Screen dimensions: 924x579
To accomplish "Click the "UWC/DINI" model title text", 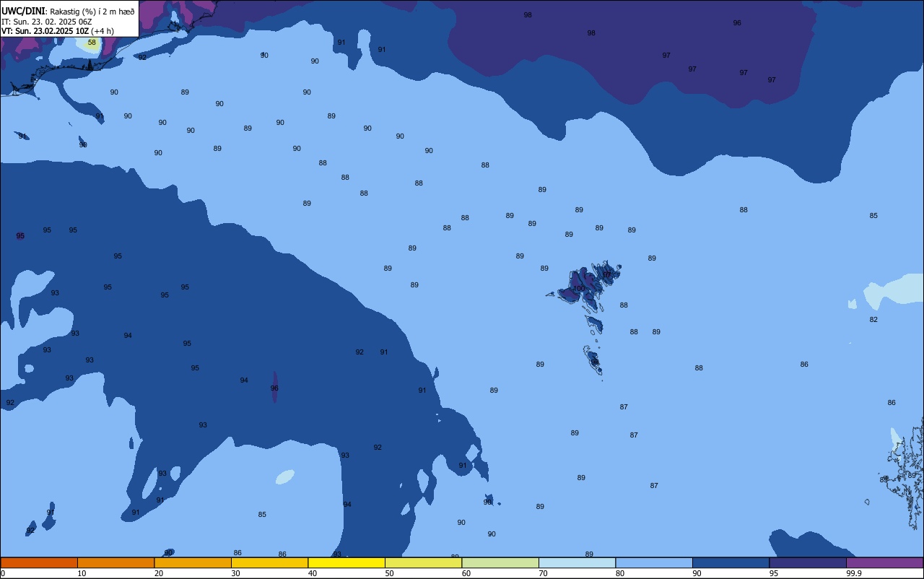I will click(23, 11).
